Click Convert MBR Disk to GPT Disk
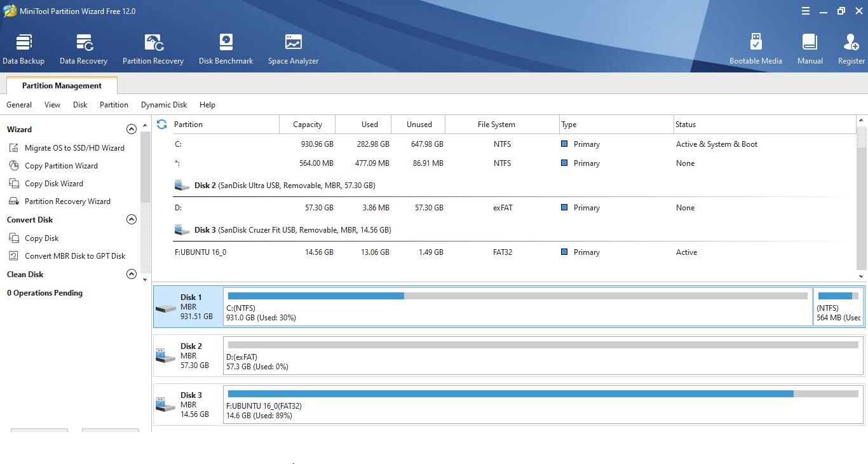 tap(75, 256)
